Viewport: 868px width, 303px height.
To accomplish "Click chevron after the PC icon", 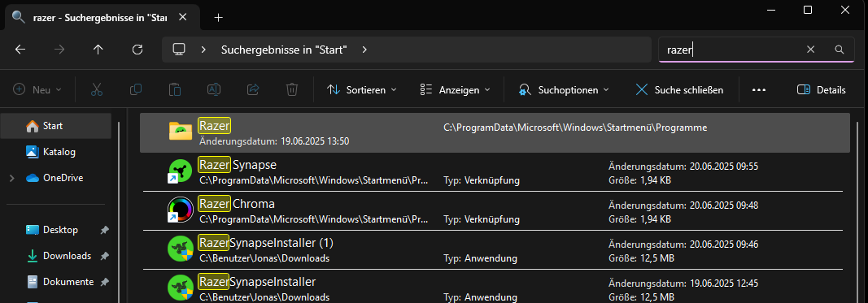I will [203, 50].
